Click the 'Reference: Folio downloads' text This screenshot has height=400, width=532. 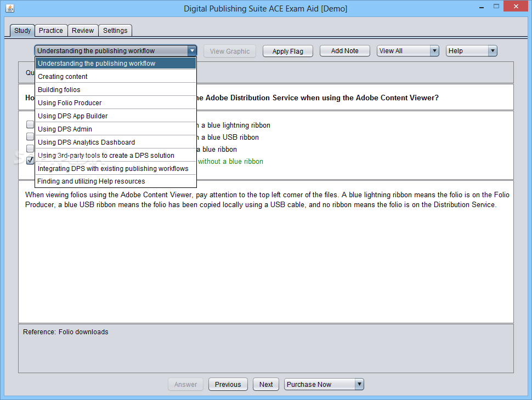(x=65, y=332)
